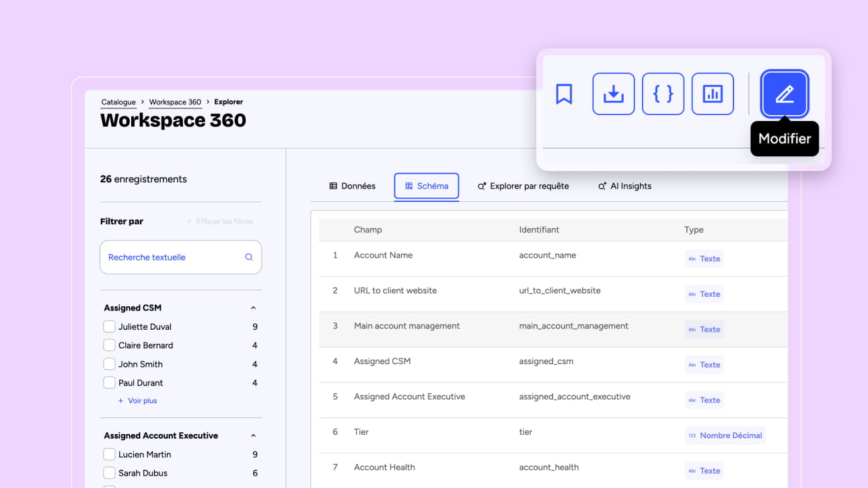Open the Explorer par requête tab
Viewport: 868px width, 488px height.
pyautogui.click(x=523, y=186)
